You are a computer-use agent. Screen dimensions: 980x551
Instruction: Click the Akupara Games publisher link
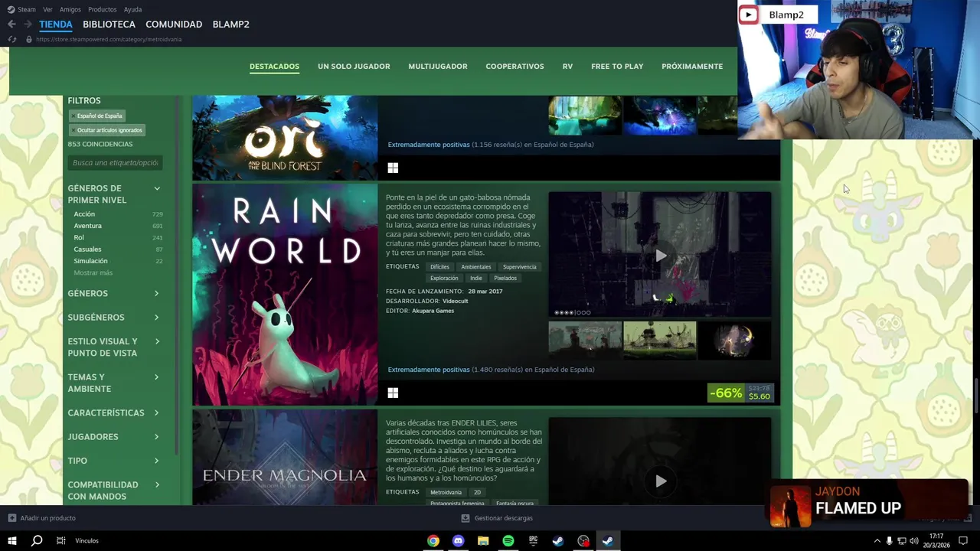tap(433, 311)
